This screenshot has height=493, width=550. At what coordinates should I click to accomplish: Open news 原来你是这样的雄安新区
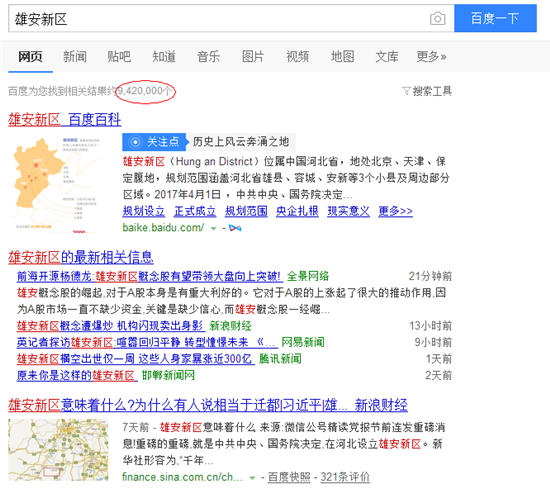click(x=77, y=375)
